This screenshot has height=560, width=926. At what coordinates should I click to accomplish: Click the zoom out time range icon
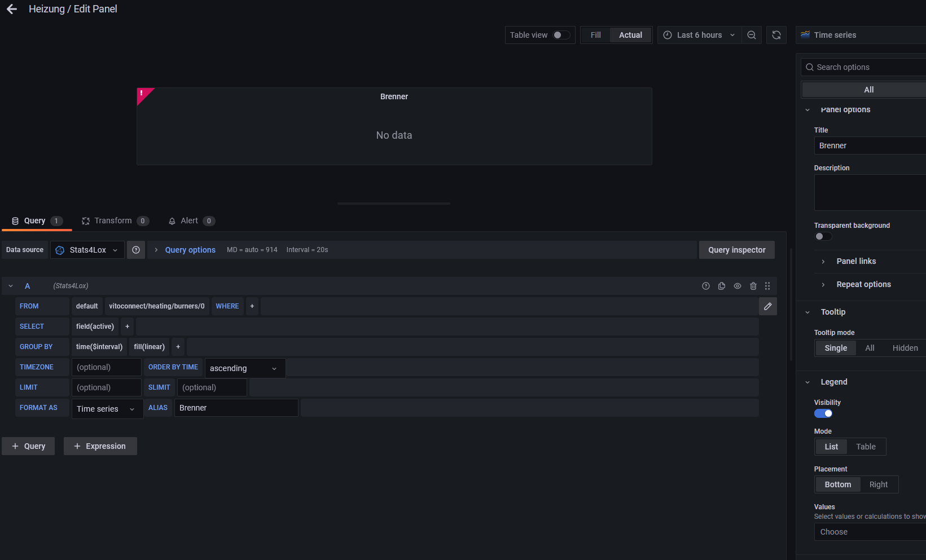pos(751,35)
